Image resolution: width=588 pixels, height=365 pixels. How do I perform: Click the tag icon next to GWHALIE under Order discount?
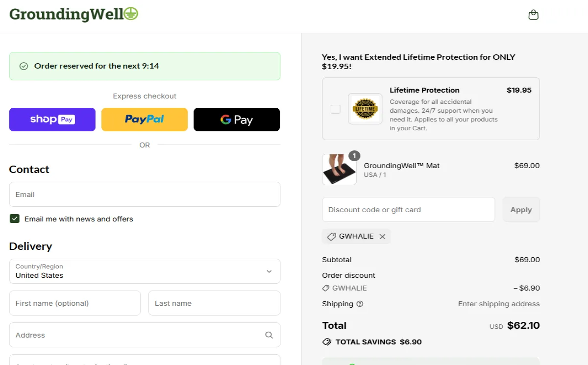coord(325,288)
